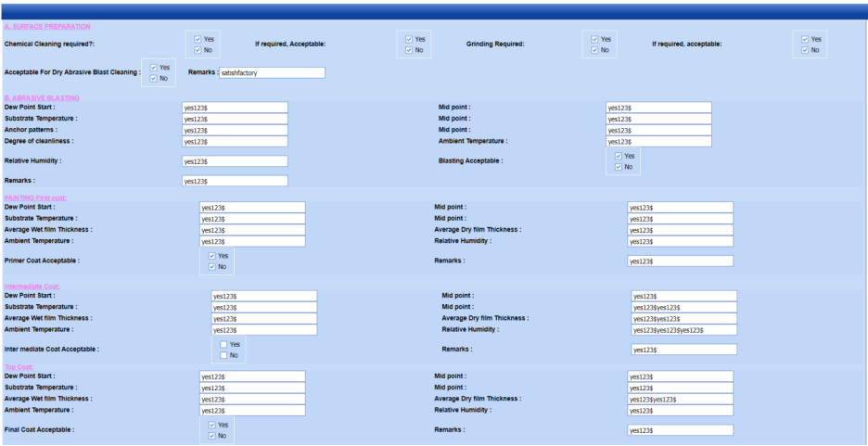The height and width of the screenshot is (446, 868).
Task: Toggle Yes checkbox for Final Coat Acceptable
Action: (212, 425)
